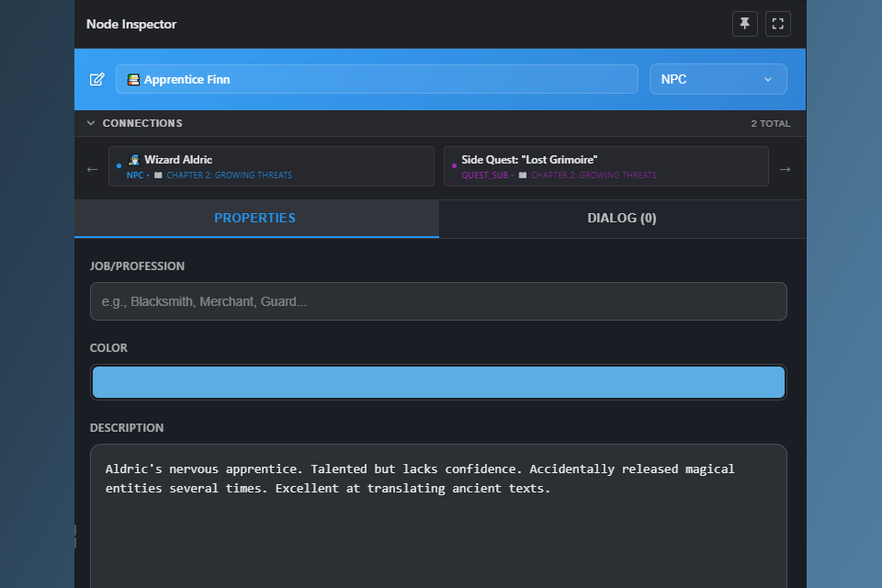Click the chapter folder icon under Wizard Aldric
The image size is (882, 588).
[x=158, y=175]
